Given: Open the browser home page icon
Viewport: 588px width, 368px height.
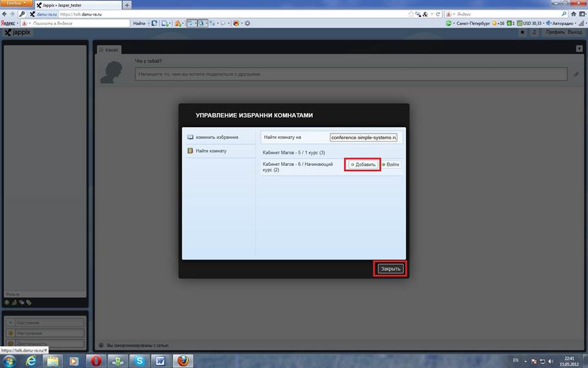Looking at the screenshot, I should [x=573, y=14].
